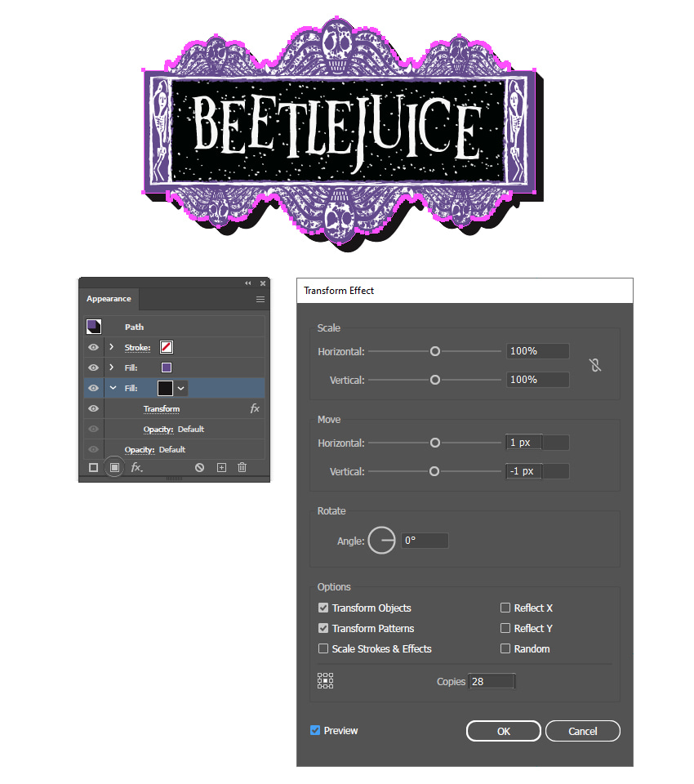This screenshot has height=784, width=694.
Task: Click Opacity link under black Fill
Action: [158, 429]
